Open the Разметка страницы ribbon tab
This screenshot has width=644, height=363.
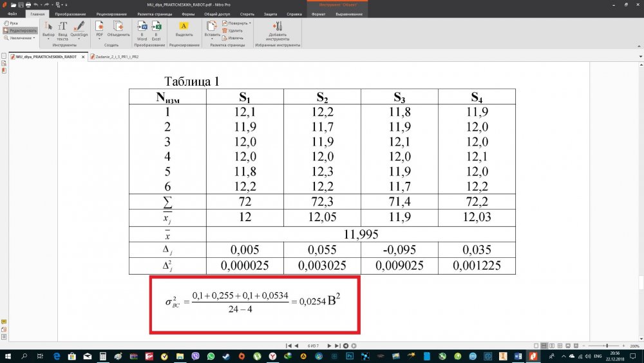tap(155, 14)
